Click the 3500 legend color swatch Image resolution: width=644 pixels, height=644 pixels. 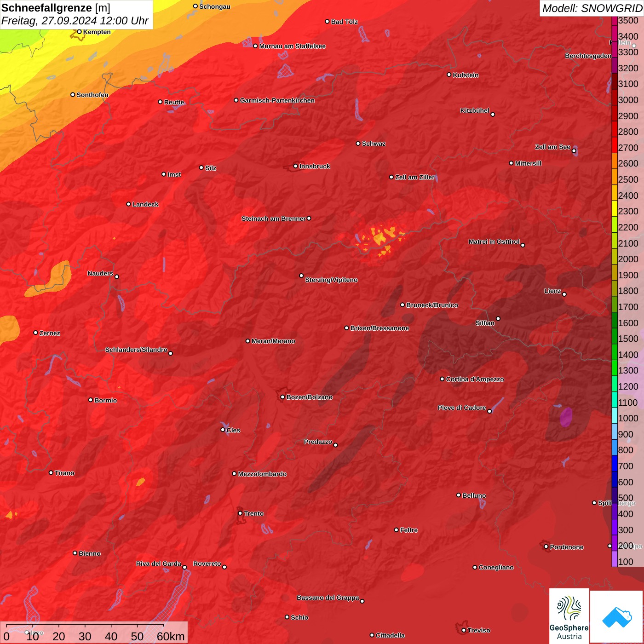point(615,21)
